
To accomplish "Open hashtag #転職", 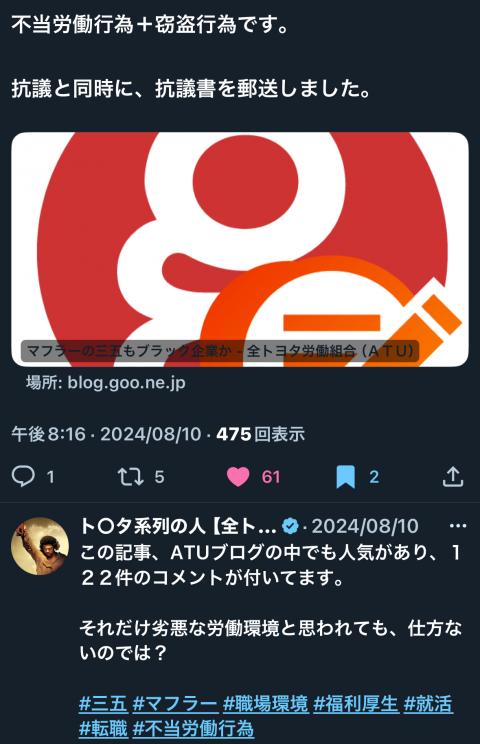I will (103, 728).
